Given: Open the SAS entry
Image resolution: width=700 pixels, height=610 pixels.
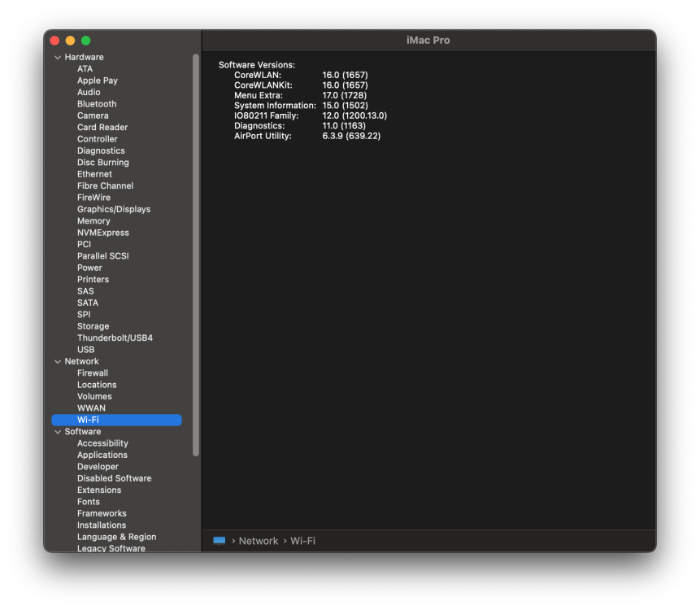Looking at the screenshot, I should coord(85,291).
